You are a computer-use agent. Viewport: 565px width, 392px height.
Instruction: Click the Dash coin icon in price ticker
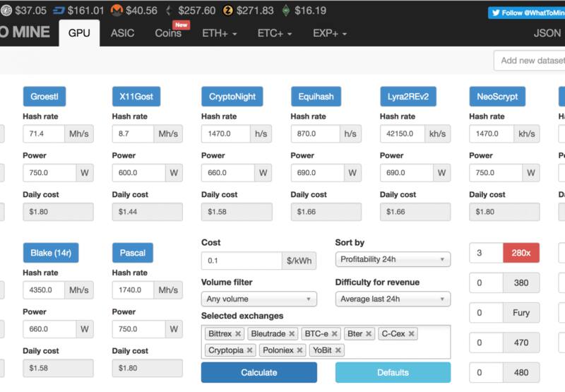(59, 11)
